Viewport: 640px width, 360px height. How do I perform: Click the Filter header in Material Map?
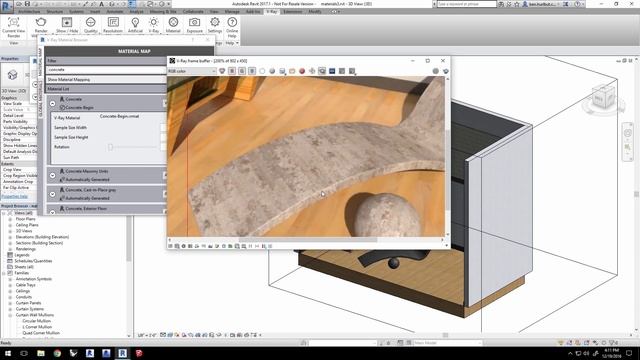pos(106,61)
